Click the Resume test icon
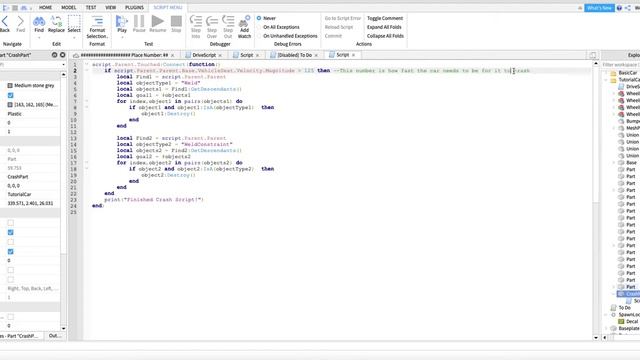Screen dimensions: 640x360 [x=158, y=21]
